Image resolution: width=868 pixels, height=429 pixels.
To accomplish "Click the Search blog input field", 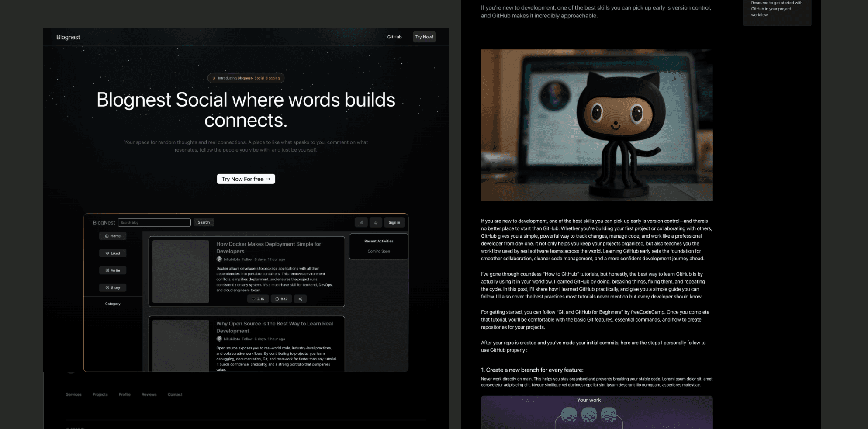I will point(154,222).
